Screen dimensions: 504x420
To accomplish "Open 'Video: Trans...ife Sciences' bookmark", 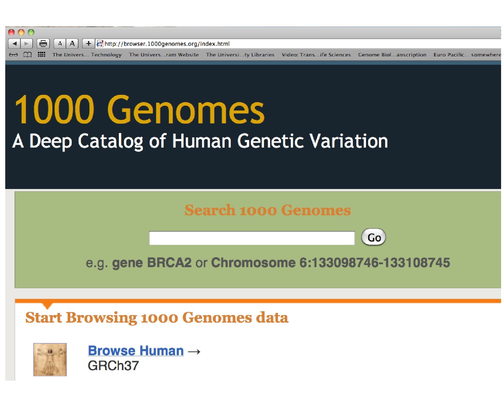I will coord(316,55).
